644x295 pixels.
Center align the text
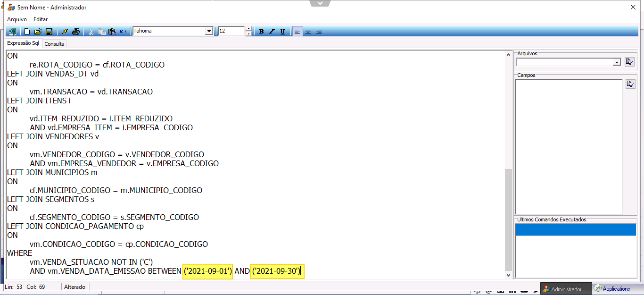308,32
